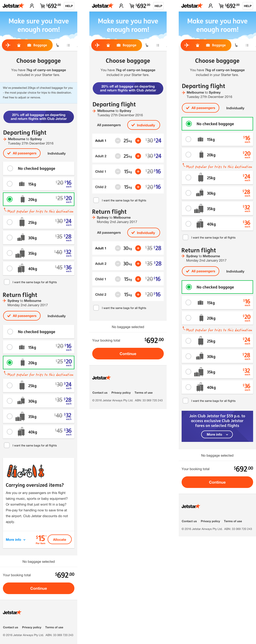Image resolution: width=256 pixels, height=644 pixels.
Task: Go to the seat selection step icon in left screen
Action: coord(58,45)
